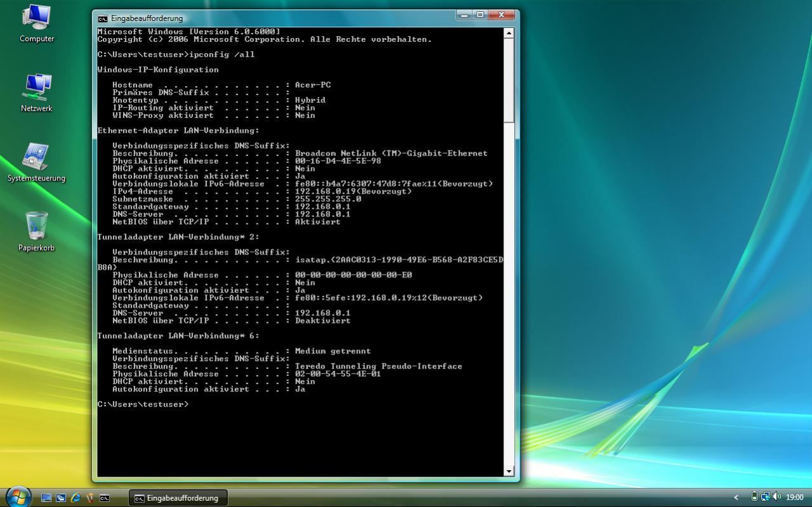812x507 pixels.
Task: Close the Eingabeaufforderung window
Action: pyautogui.click(x=502, y=15)
